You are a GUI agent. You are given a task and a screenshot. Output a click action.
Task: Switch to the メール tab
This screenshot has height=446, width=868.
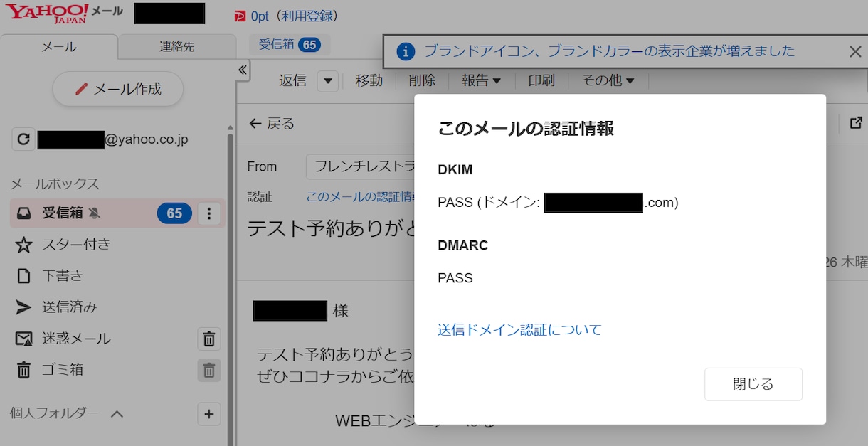coord(59,47)
